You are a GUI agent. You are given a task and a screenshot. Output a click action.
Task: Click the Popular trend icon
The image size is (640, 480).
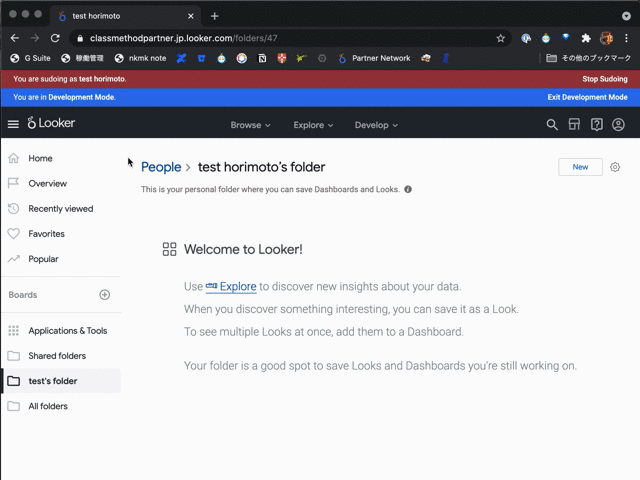(13, 259)
